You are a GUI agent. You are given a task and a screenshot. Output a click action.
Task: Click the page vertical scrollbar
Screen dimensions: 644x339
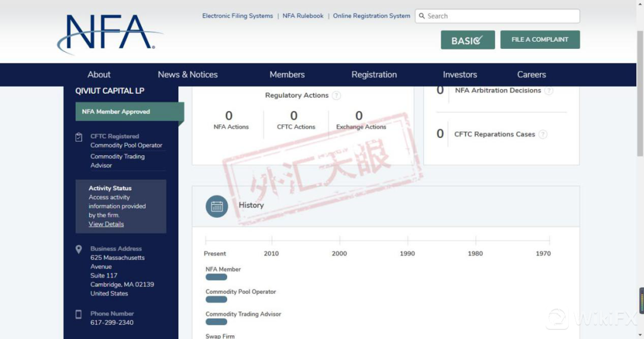640,93
